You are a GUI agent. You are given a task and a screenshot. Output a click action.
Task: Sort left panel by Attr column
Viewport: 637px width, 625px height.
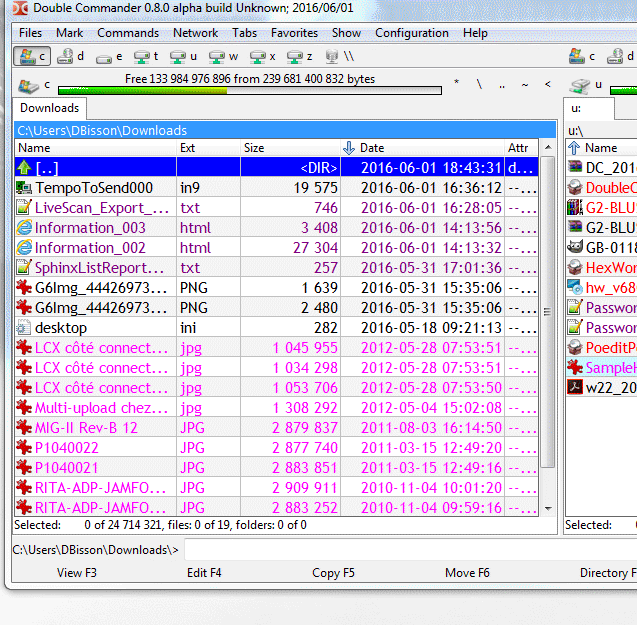pyautogui.click(x=522, y=148)
